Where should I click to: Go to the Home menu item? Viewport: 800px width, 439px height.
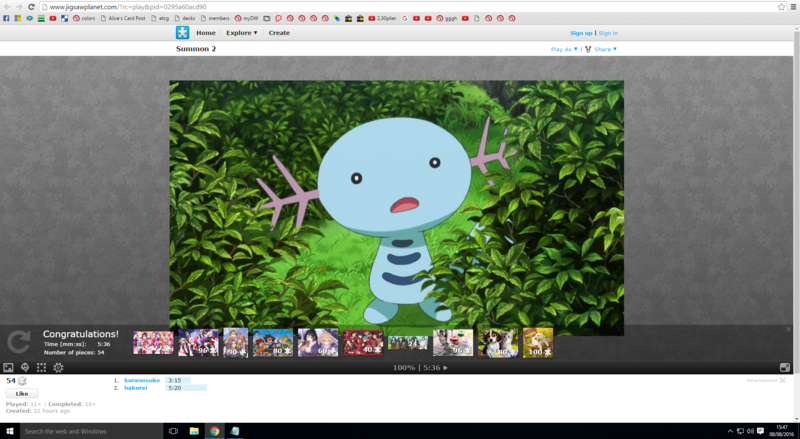[x=206, y=33]
